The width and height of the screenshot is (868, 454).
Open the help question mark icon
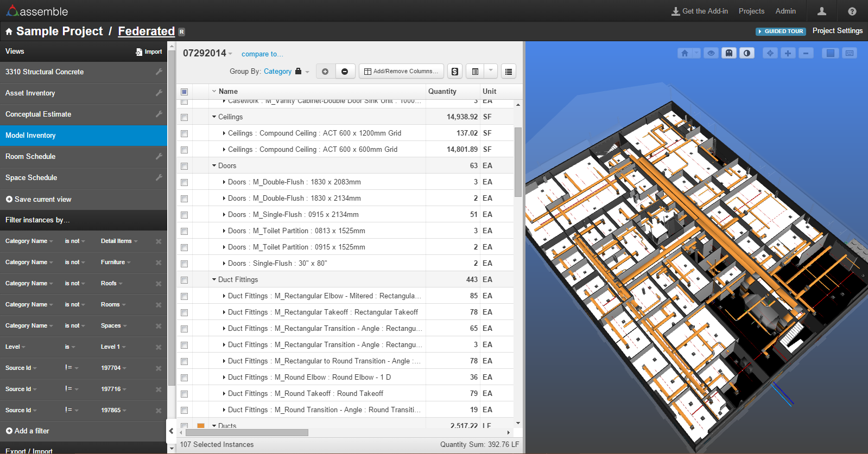tap(852, 11)
